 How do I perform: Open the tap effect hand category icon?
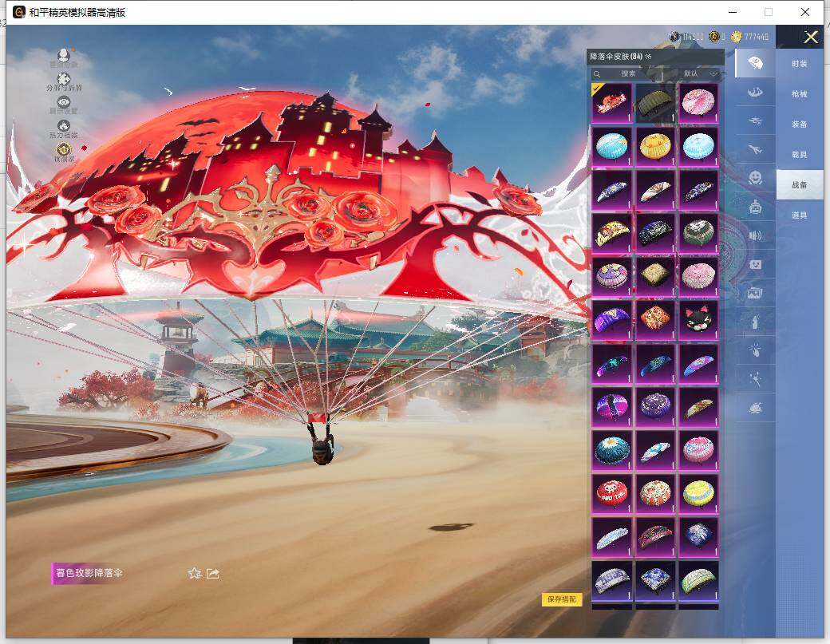tap(755, 350)
